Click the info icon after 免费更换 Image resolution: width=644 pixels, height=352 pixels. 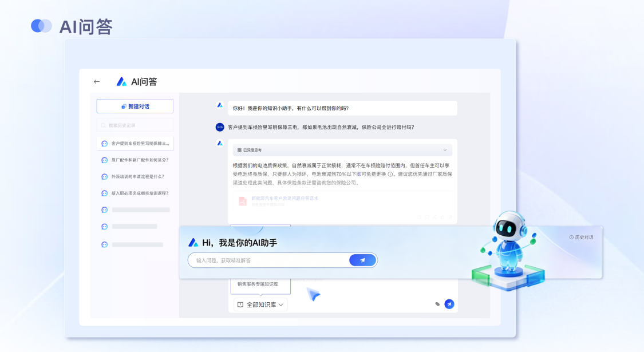click(x=390, y=174)
